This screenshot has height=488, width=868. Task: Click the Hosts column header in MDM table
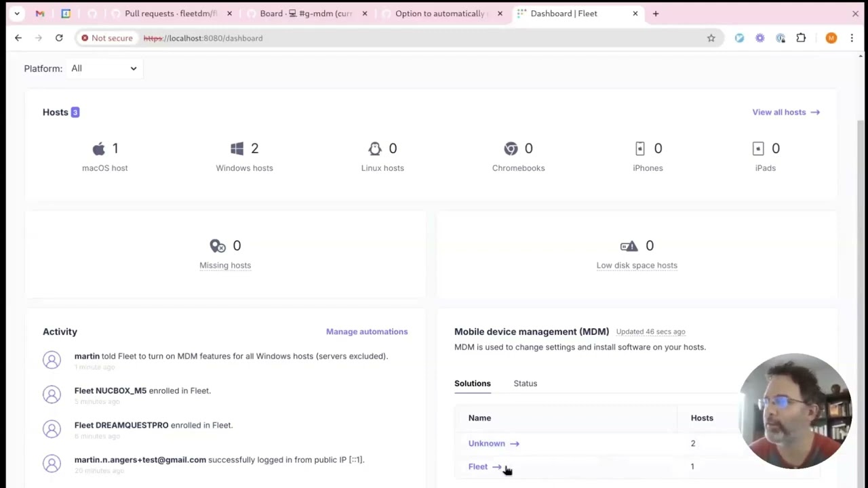point(702,418)
